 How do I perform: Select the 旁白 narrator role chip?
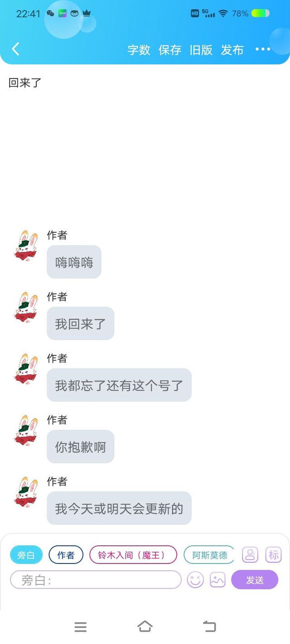(x=26, y=555)
